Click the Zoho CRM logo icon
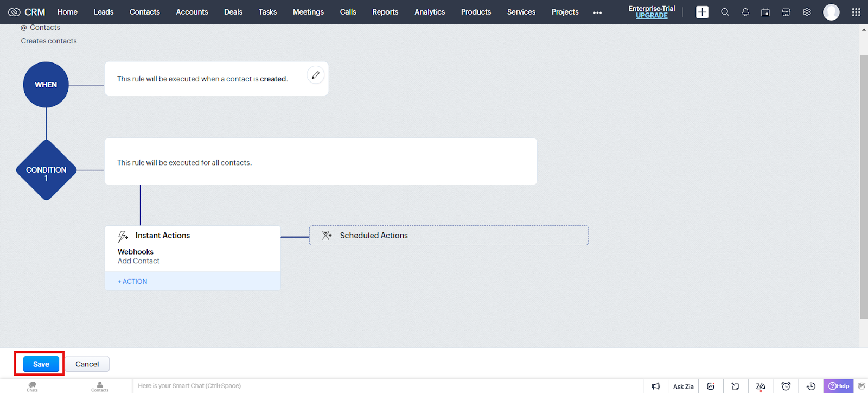 (14, 12)
